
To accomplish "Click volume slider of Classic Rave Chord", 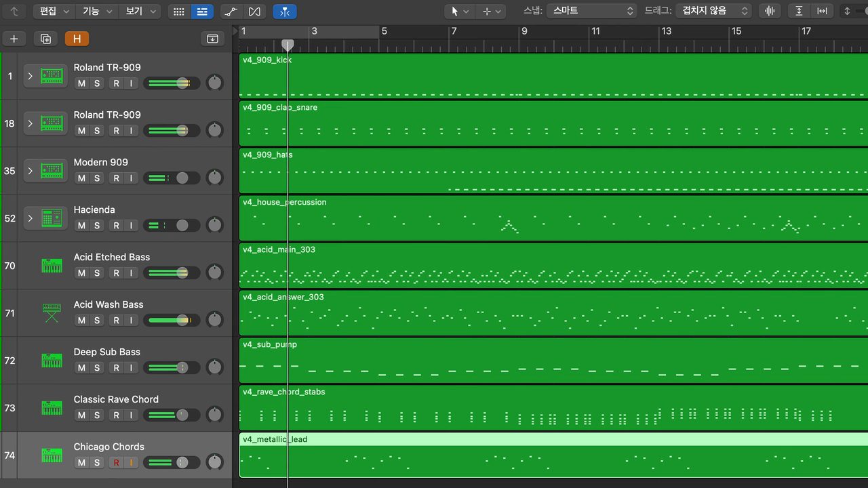I will tap(172, 415).
